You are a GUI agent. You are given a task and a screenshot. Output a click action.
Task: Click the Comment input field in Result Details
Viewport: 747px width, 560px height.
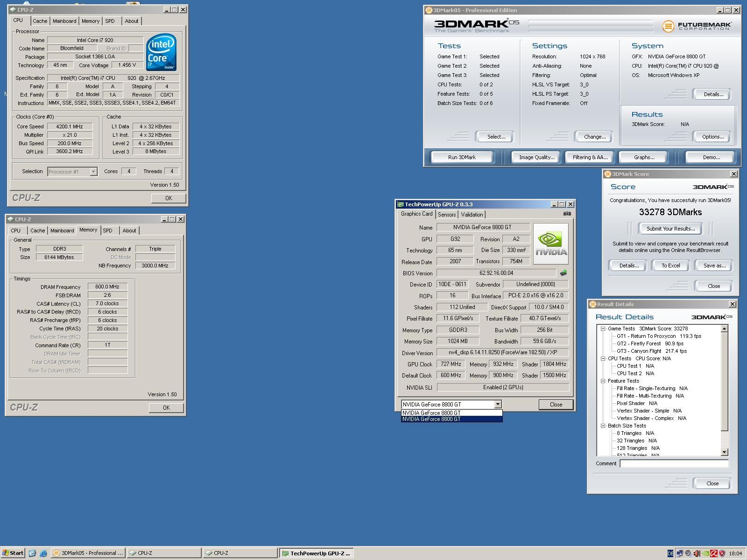point(674,463)
